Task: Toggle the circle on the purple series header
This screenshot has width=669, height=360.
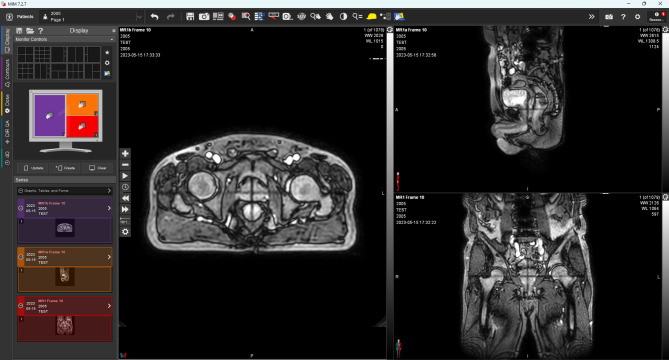Action: coord(20,208)
